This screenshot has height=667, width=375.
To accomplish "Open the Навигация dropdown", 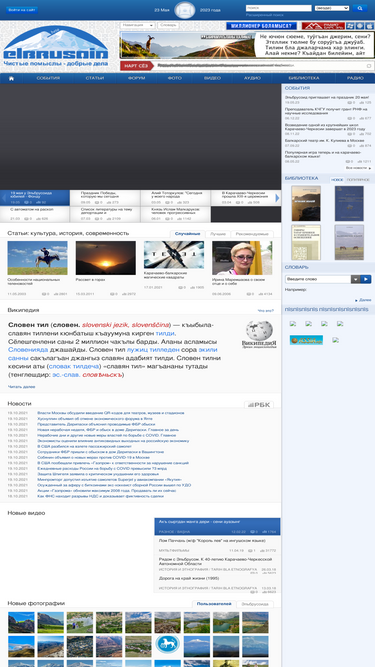I will 137,26.
